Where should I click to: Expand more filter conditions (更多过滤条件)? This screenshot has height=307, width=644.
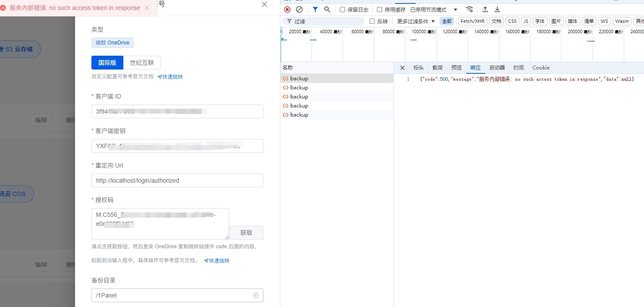[416, 21]
